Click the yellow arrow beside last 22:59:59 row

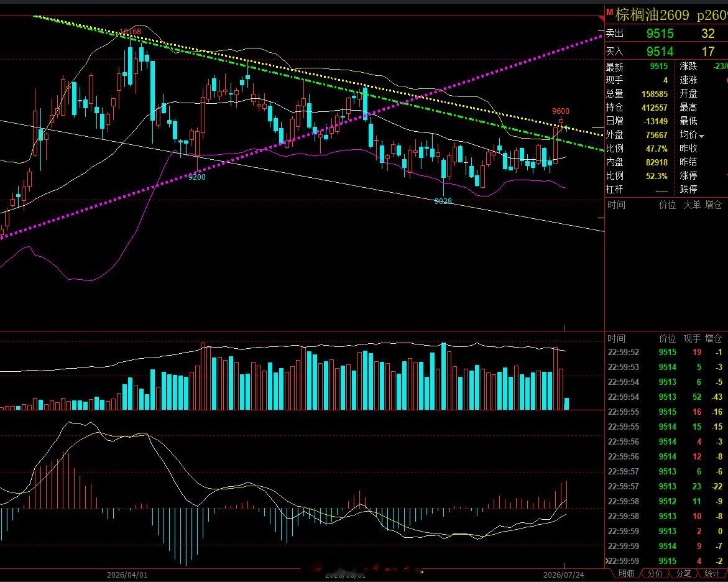point(606,561)
